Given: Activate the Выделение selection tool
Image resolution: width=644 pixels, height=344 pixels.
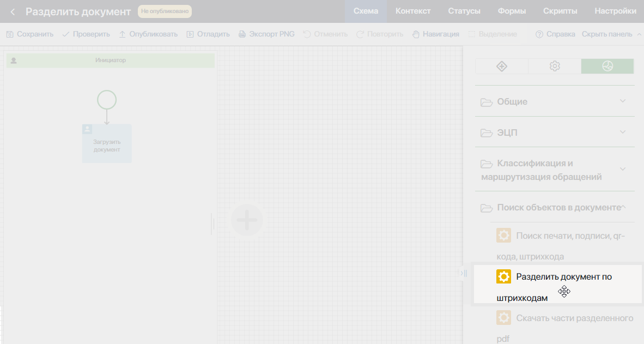Looking at the screenshot, I should click(x=493, y=34).
